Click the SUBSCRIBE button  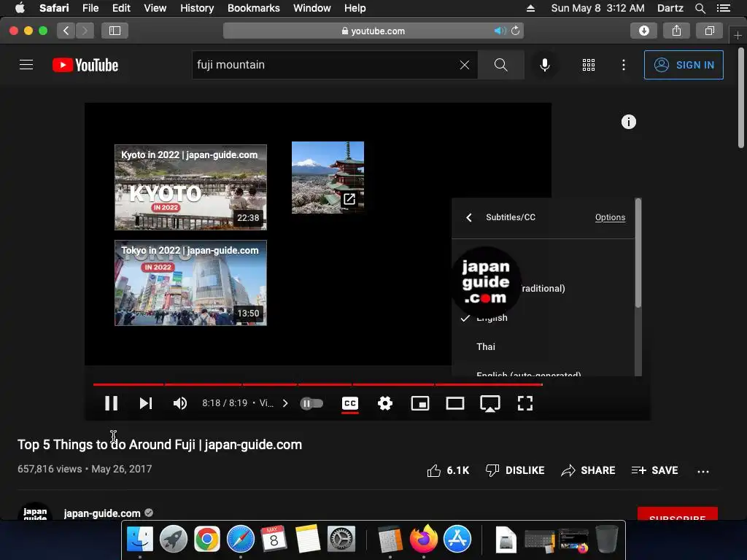click(x=678, y=514)
